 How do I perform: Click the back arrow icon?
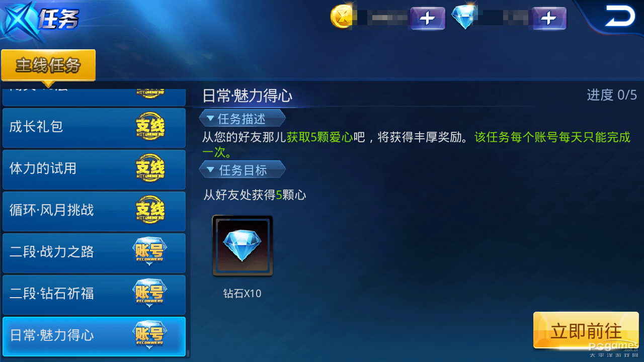click(620, 16)
